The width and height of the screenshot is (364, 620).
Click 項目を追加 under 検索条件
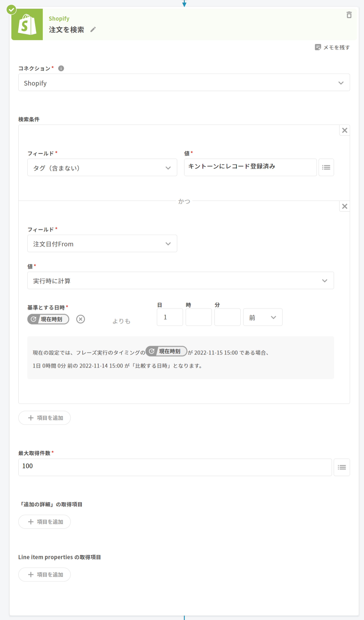tap(45, 418)
